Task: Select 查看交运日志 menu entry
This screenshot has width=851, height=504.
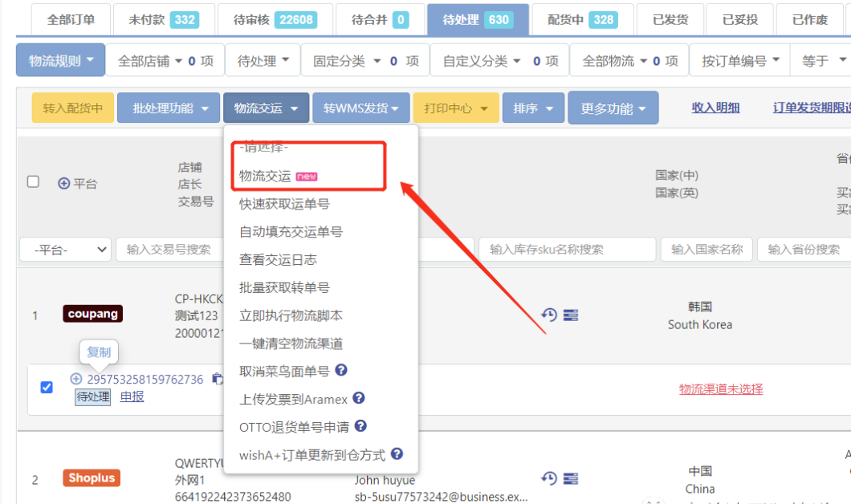Action: click(278, 259)
